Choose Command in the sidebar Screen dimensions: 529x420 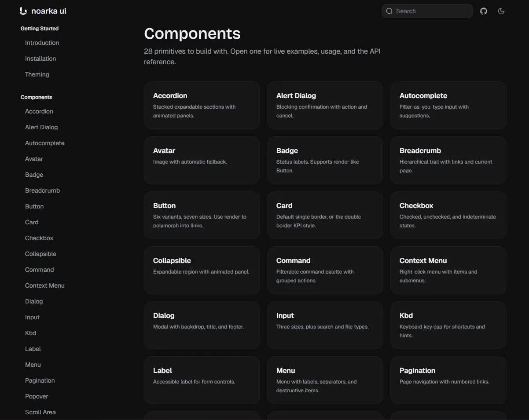click(39, 270)
